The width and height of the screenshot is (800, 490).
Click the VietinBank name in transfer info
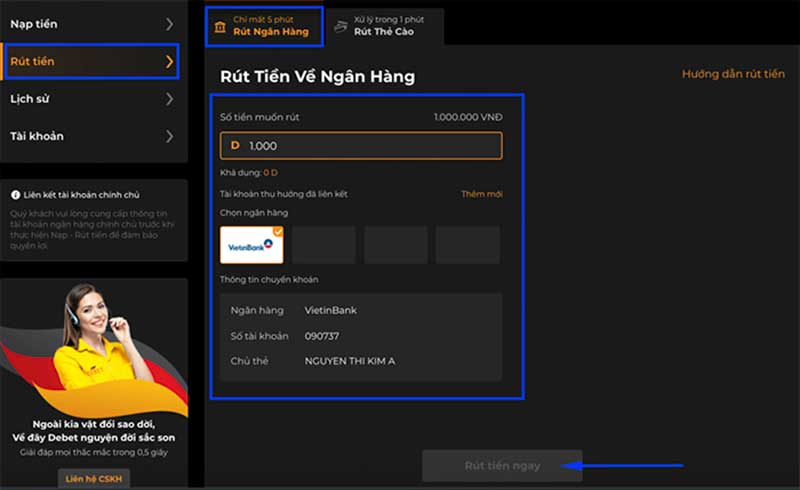[x=331, y=310]
